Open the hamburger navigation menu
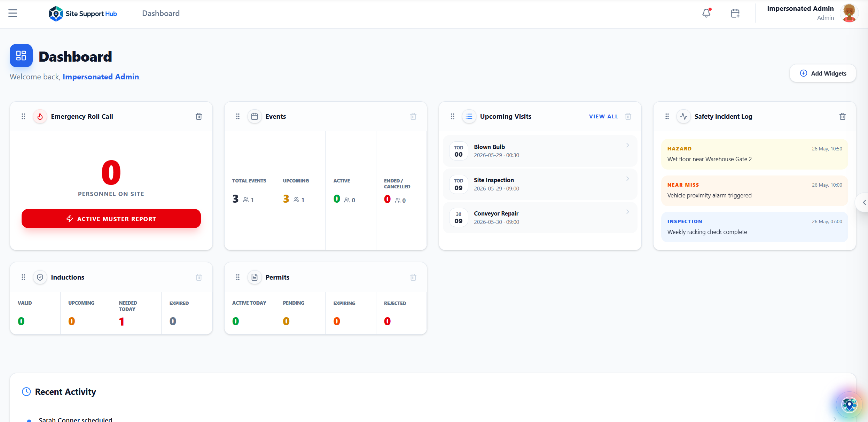The image size is (868, 422). coord(13,13)
